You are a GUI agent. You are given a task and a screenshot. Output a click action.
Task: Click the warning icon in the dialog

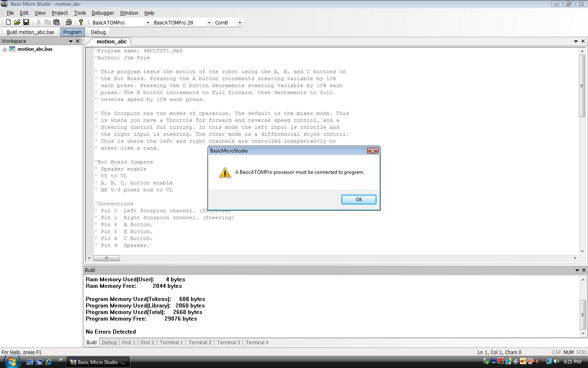[225, 172]
